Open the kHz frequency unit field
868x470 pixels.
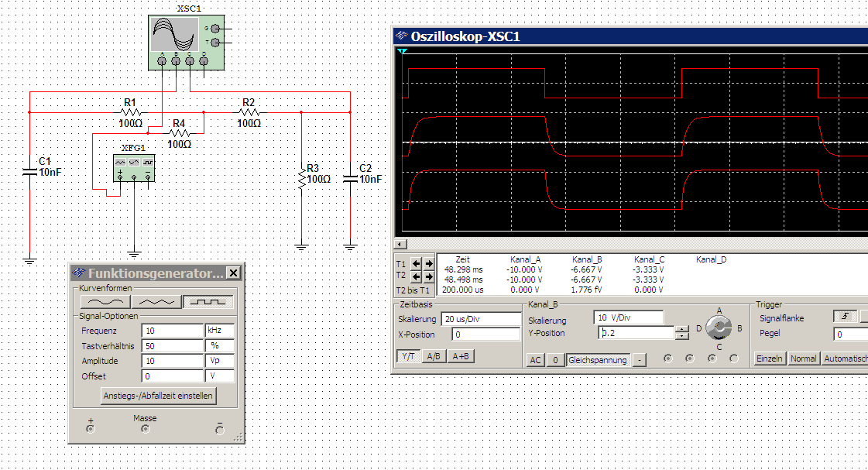[220, 331]
